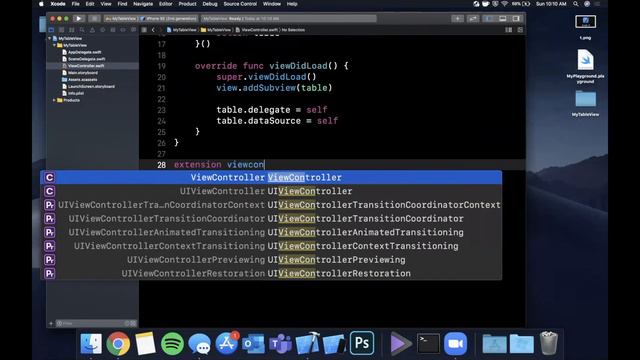Click the add file plus button in the navigator
Image resolution: width=640 pixels, height=360 pixels.
(51, 323)
